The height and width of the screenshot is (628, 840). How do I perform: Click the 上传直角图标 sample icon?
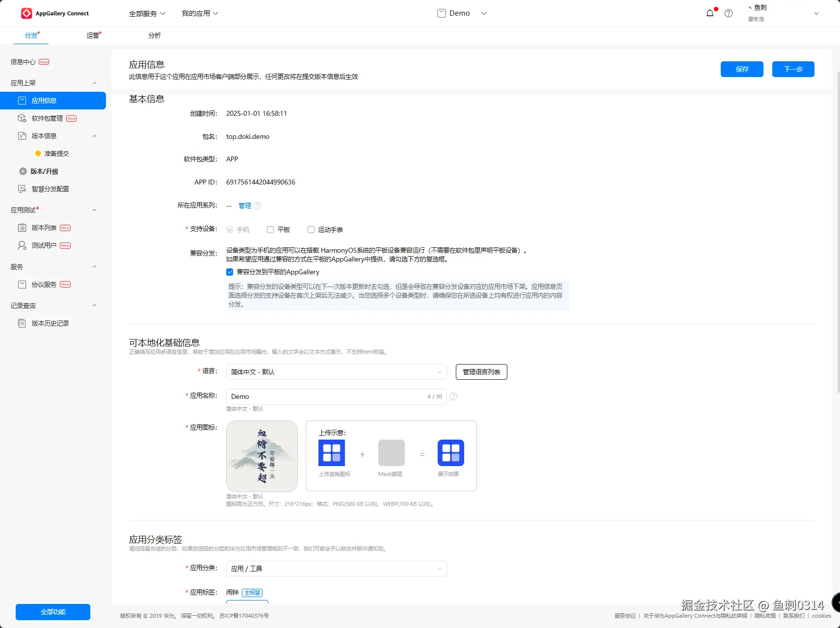coord(332,453)
